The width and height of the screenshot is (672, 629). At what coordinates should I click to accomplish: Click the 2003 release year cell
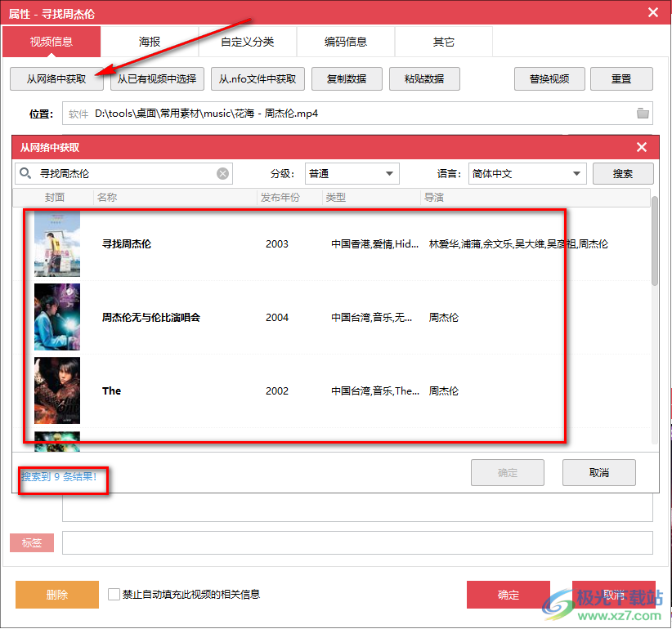(x=277, y=244)
